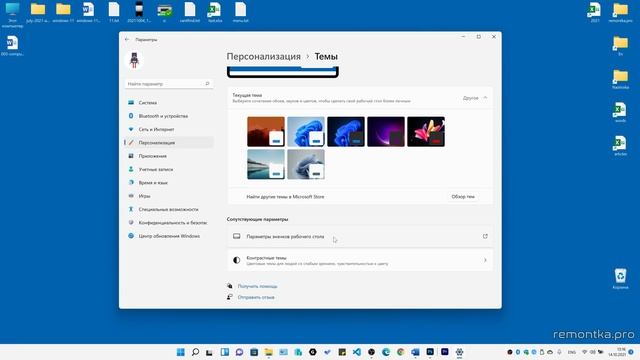
Task: Open the Widgets panel from taskbar
Action: 224,352
